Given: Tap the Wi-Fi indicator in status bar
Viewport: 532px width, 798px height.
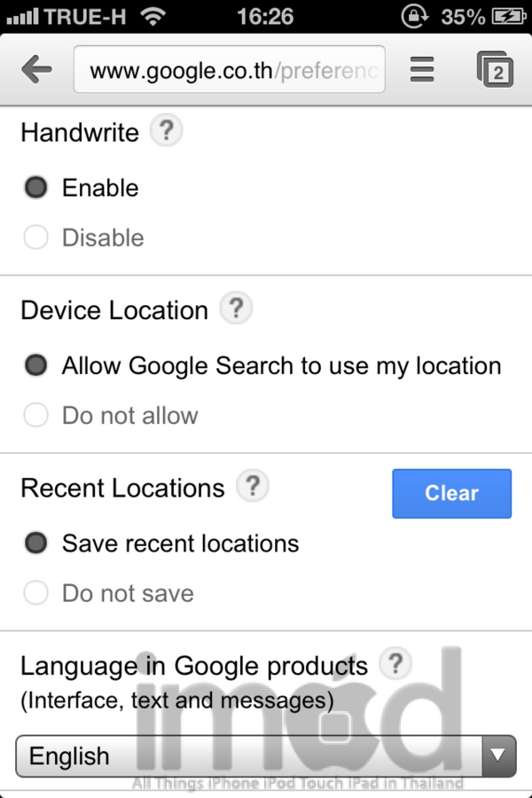Looking at the screenshot, I should tap(153, 16).
